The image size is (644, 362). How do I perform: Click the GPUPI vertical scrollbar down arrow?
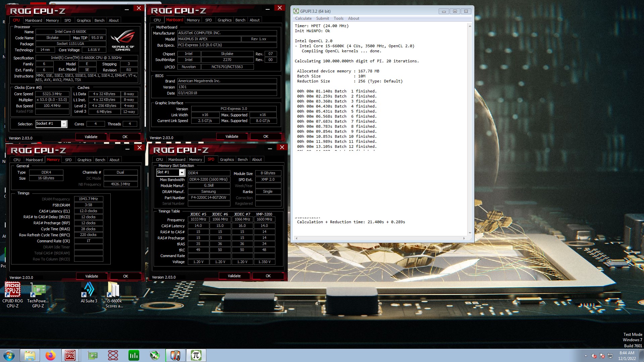point(470,233)
